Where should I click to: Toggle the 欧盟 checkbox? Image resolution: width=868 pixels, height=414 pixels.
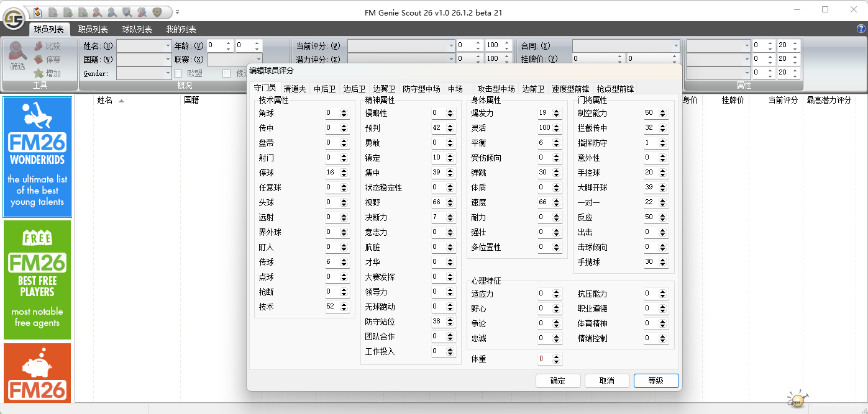(178, 73)
